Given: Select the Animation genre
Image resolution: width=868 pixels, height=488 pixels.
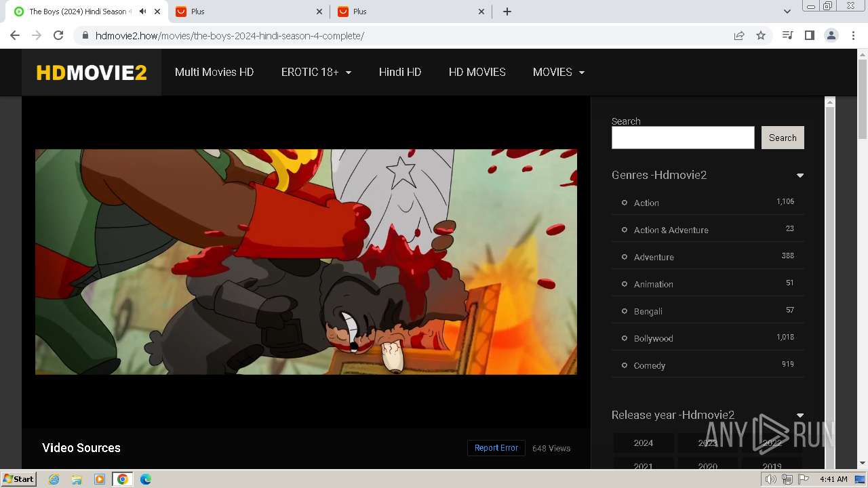Looking at the screenshot, I should click(653, 284).
